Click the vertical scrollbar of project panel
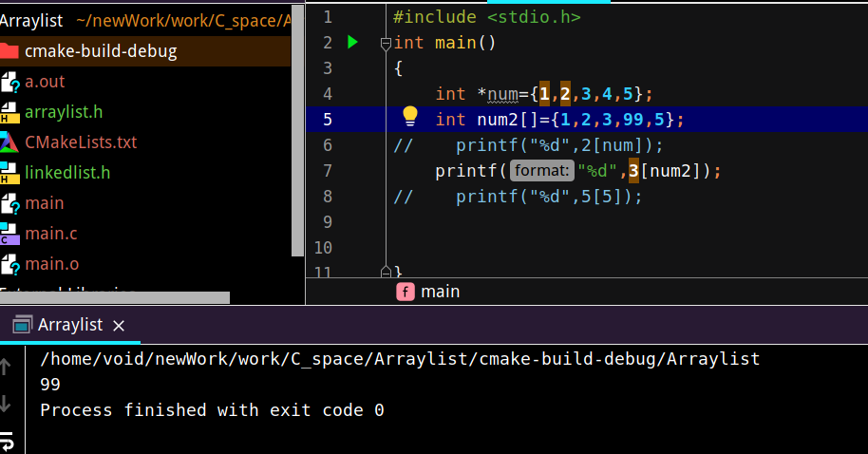 coord(297,130)
